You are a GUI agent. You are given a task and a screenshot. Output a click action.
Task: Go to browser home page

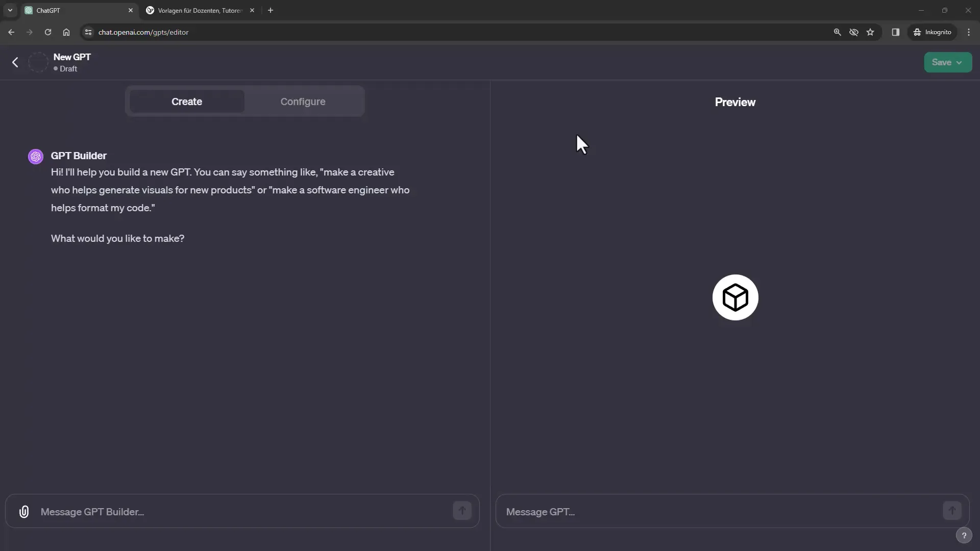[x=66, y=32]
